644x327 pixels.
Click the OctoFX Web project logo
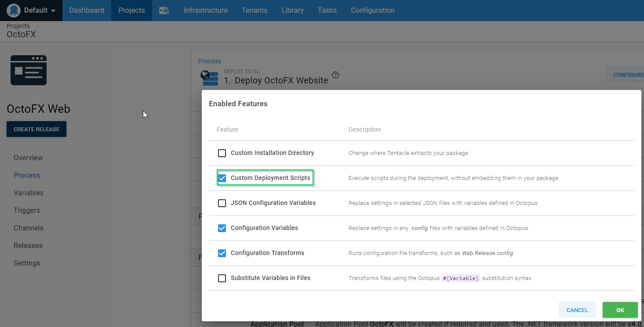click(x=29, y=70)
